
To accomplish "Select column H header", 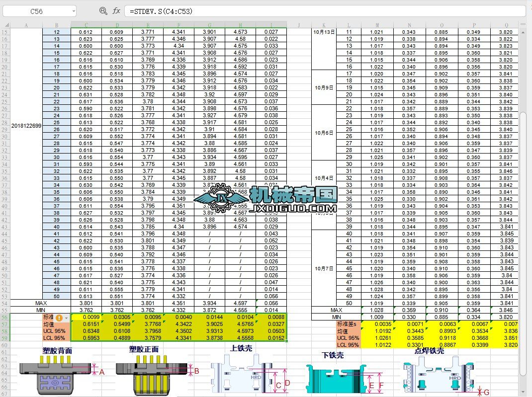I will click(240, 25).
